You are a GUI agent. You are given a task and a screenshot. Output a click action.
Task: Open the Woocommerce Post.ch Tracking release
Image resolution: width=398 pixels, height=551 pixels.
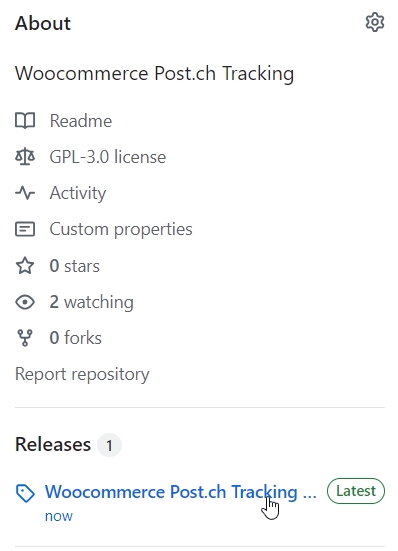tap(181, 492)
